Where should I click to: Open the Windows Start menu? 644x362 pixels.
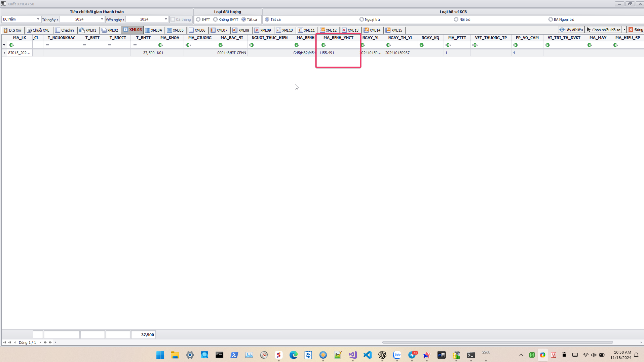pos(160,355)
